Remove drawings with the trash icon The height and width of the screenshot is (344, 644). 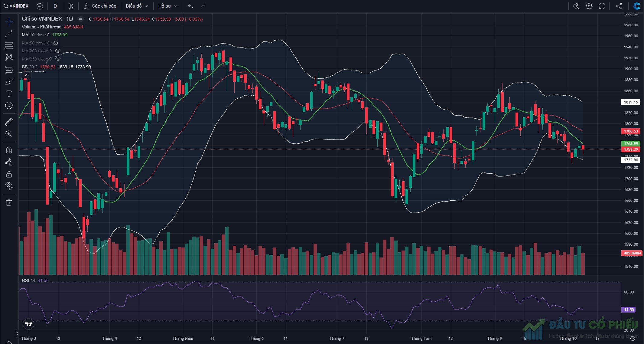(9, 202)
